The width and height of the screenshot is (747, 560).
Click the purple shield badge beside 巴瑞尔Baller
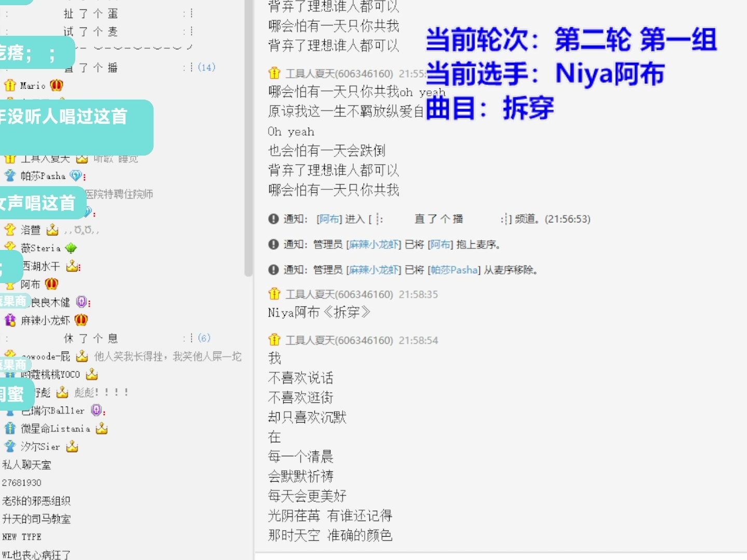pyautogui.click(x=96, y=410)
